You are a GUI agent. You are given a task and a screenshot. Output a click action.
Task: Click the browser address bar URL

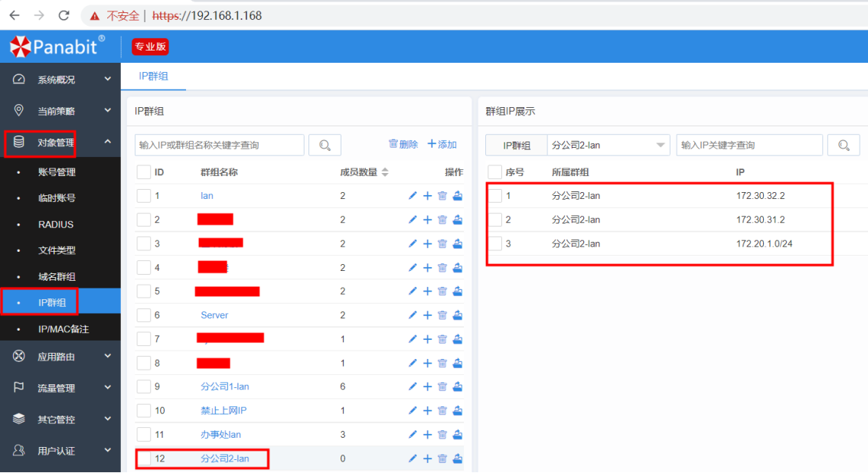coord(207,15)
